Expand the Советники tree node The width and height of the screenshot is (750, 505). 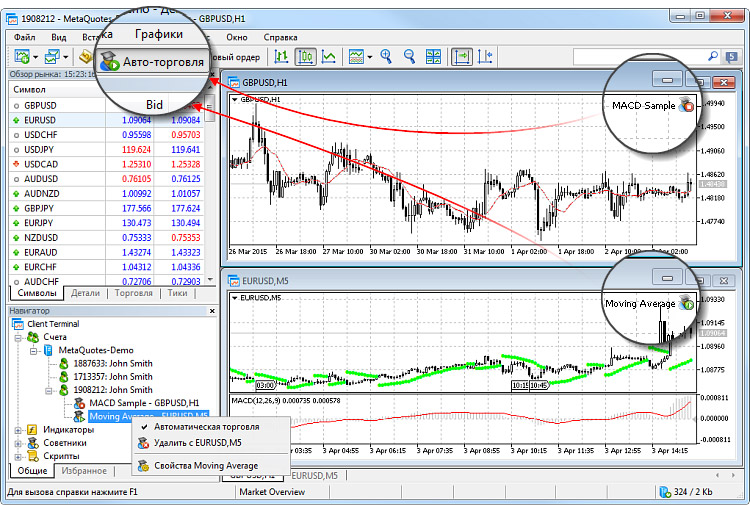(x=18, y=443)
